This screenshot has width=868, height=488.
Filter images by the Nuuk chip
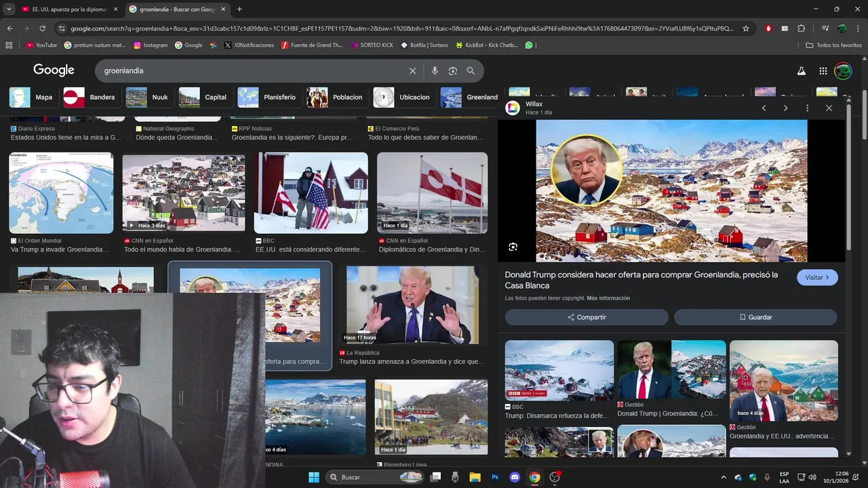(x=149, y=97)
